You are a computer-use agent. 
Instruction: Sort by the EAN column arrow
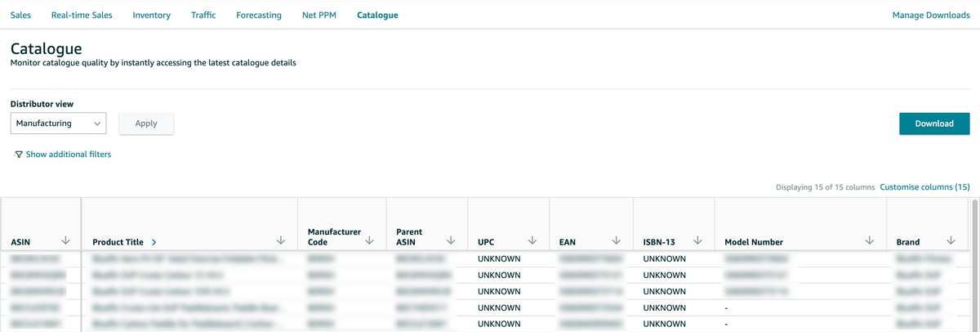[x=616, y=240]
